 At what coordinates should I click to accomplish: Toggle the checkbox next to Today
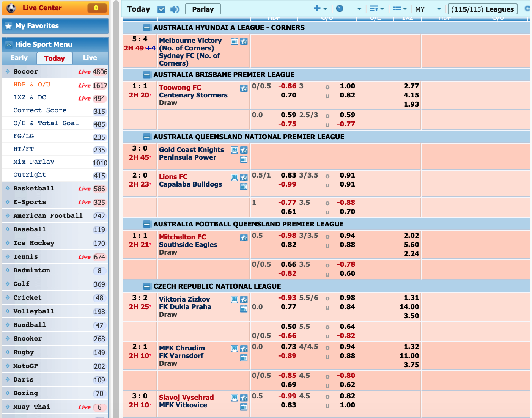point(161,9)
